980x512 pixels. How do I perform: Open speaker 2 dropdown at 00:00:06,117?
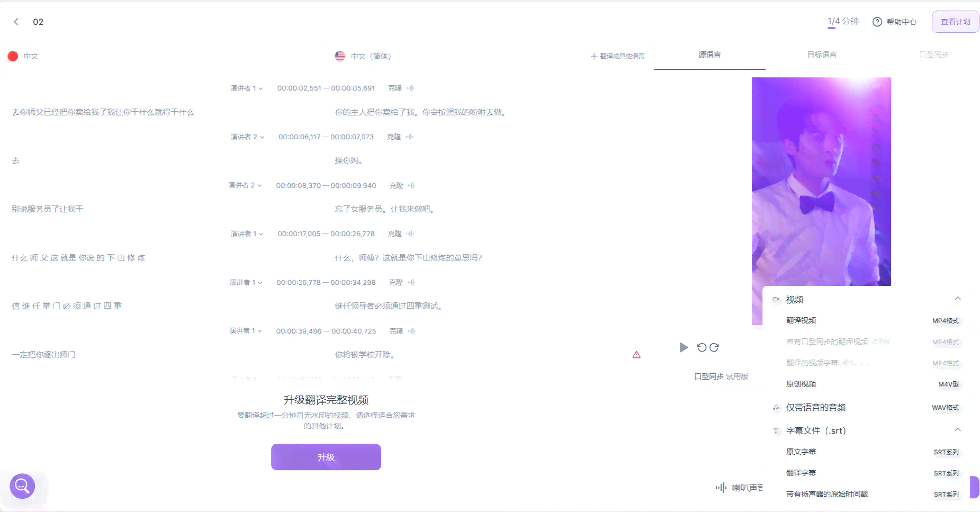(x=247, y=137)
